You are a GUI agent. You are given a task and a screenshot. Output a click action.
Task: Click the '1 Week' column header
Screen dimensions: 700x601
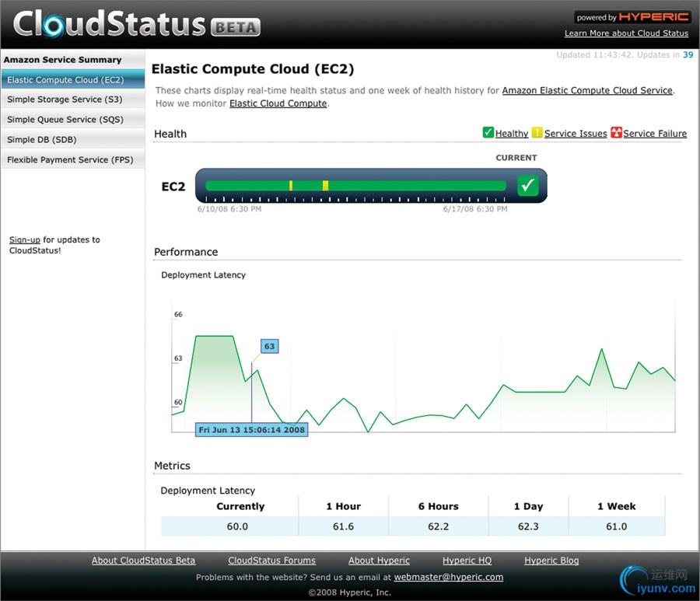point(616,506)
